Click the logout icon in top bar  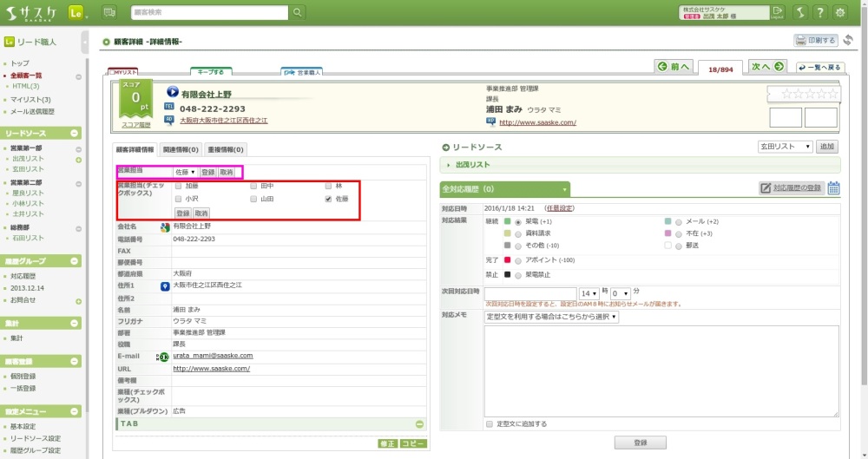[776, 12]
